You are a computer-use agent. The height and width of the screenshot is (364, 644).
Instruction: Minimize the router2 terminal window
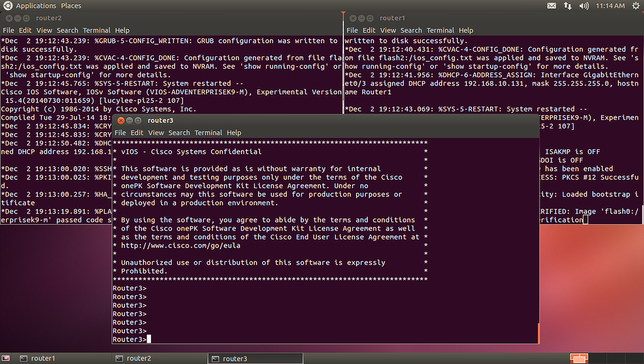click(18, 18)
